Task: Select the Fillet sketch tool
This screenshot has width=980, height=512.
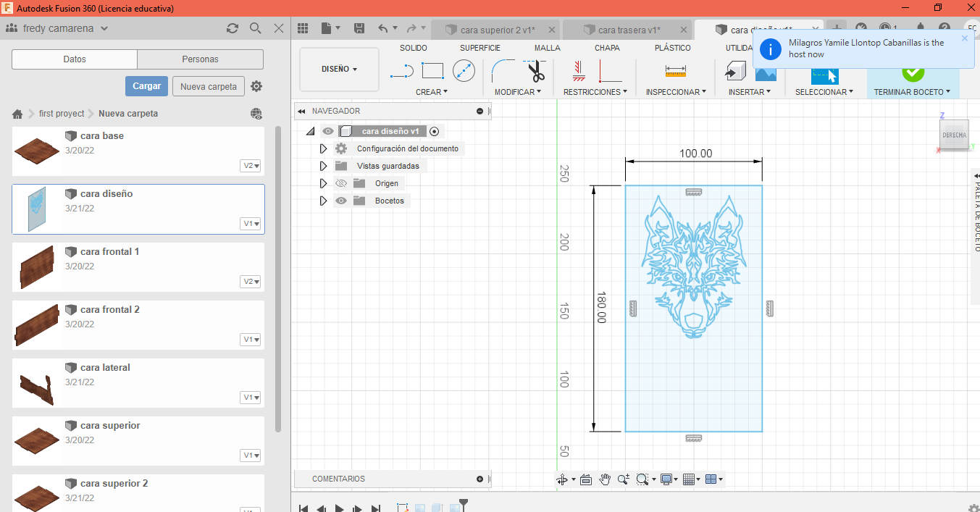Action: click(x=502, y=71)
